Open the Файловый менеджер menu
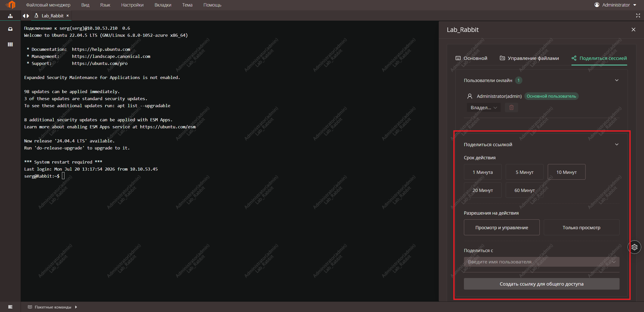This screenshot has height=312, width=644. pos(48,5)
